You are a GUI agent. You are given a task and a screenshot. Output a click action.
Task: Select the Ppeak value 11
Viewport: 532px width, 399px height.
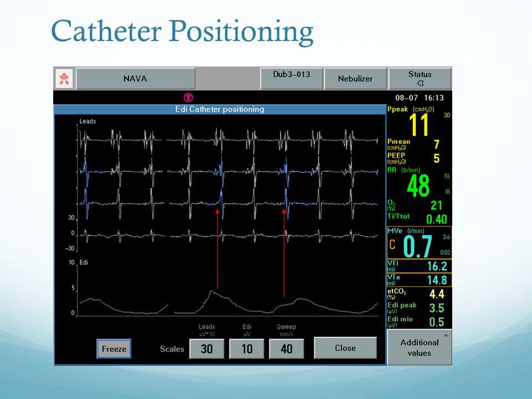pyautogui.click(x=419, y=125)
